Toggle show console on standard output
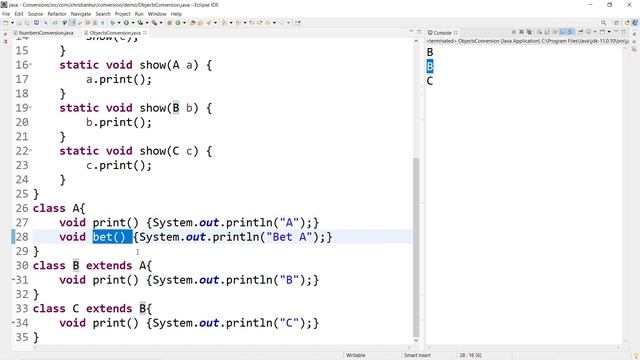 (562, 32)
